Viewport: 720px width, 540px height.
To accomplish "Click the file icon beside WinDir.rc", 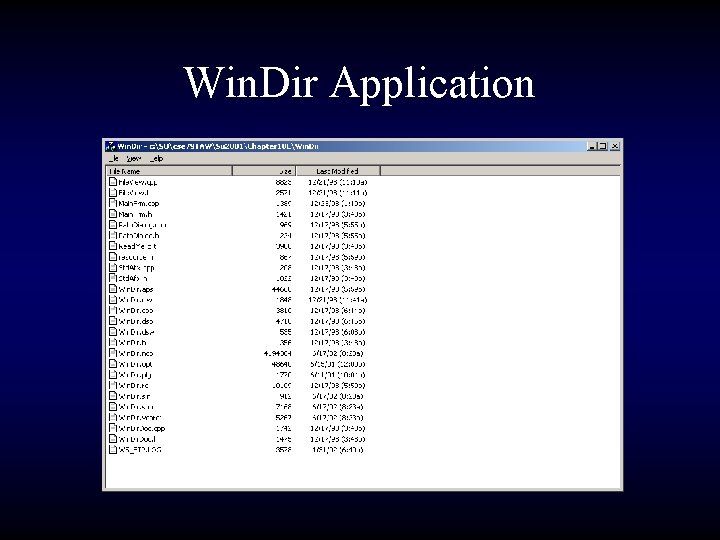I will point(113,385).
